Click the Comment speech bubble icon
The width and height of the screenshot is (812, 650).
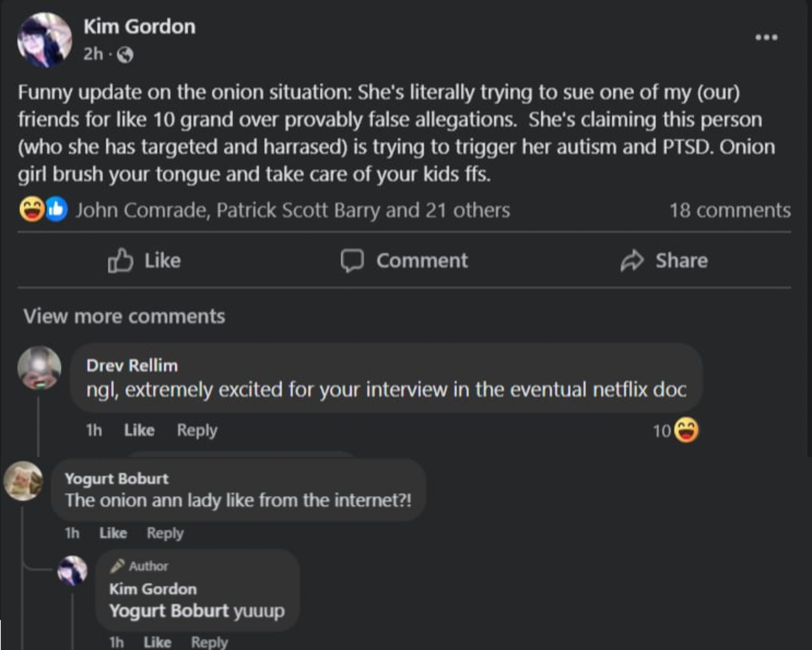tap(352, 260)
